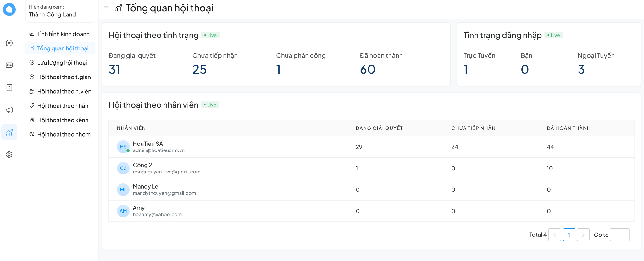Select page 1 in pagination

569,235
